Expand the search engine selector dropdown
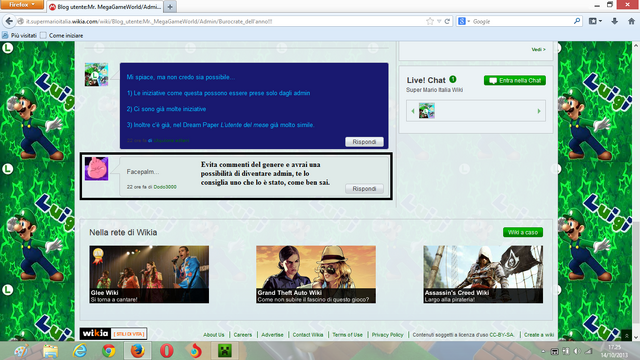The image size is (640, 360). click(464, 21)
